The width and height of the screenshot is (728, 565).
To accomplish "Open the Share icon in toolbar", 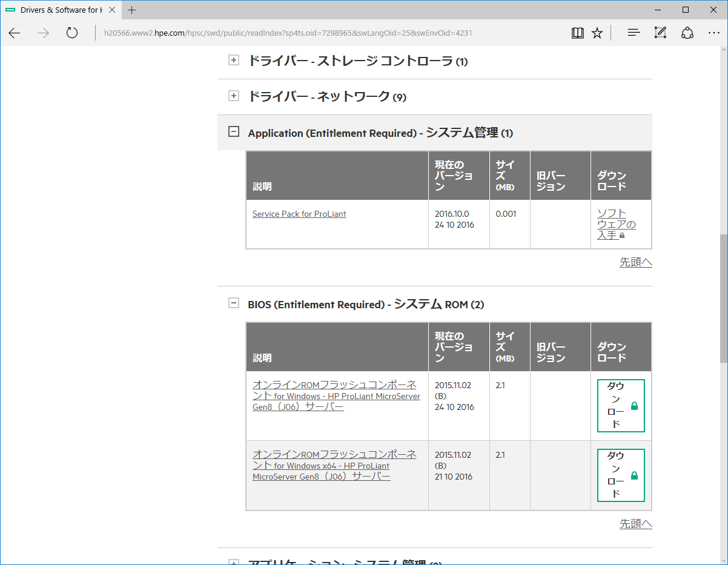I will click(687, 33).
